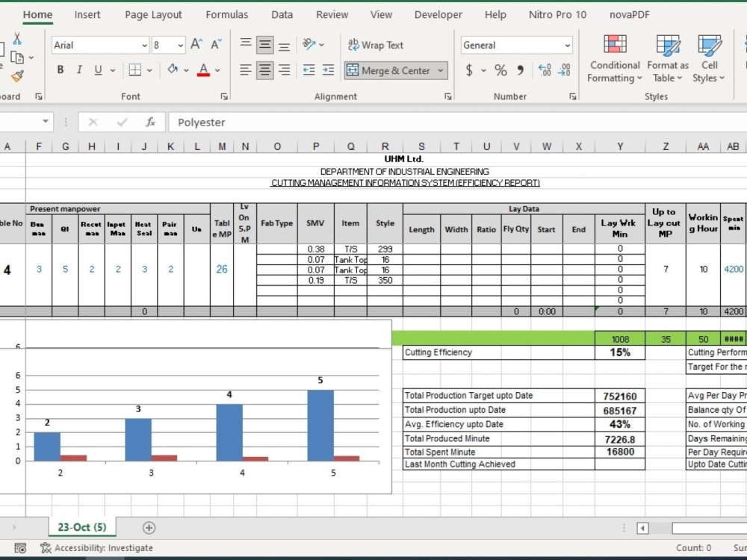The image size is (747, 560).
Task: Increase indent
Action: click(x=328, y=70)
